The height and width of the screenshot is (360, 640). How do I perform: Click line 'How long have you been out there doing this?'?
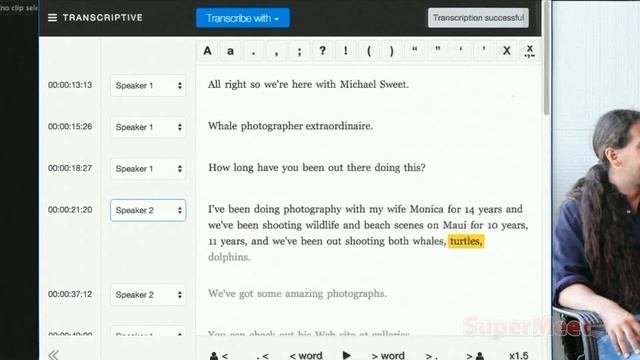[x=317, y=168]
